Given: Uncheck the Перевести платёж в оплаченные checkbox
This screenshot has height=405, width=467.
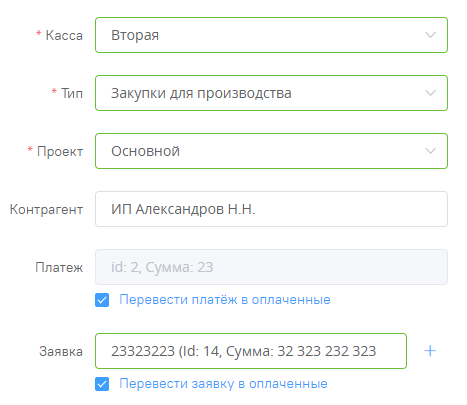Looking at the screenshot, I should pos(102,300).
